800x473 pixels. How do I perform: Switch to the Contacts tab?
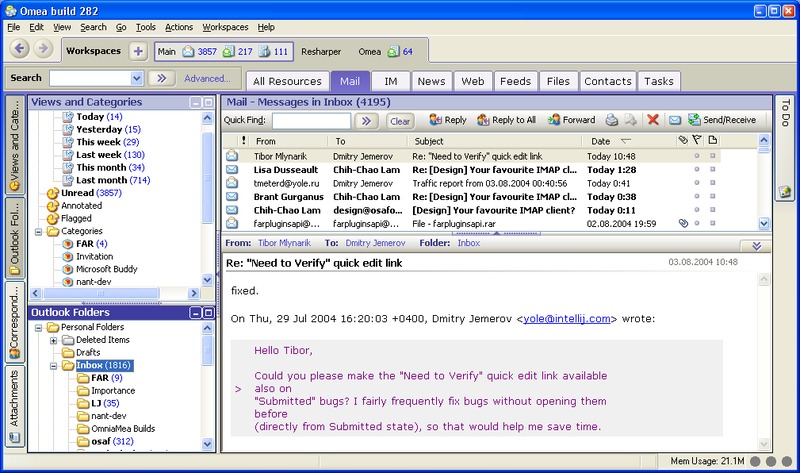click(x=608, y=81)
